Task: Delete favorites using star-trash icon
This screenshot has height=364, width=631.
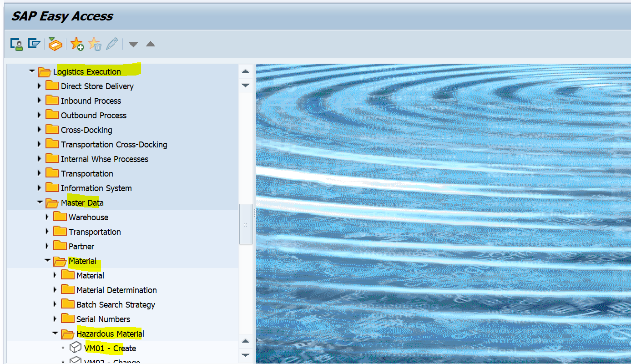Action: (x=94, y=44)
